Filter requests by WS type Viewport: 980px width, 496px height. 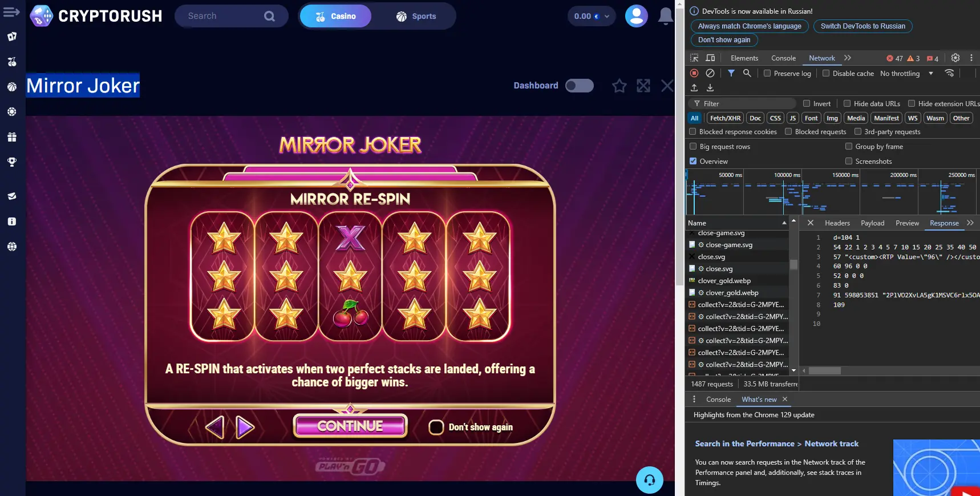pos(913,118)
